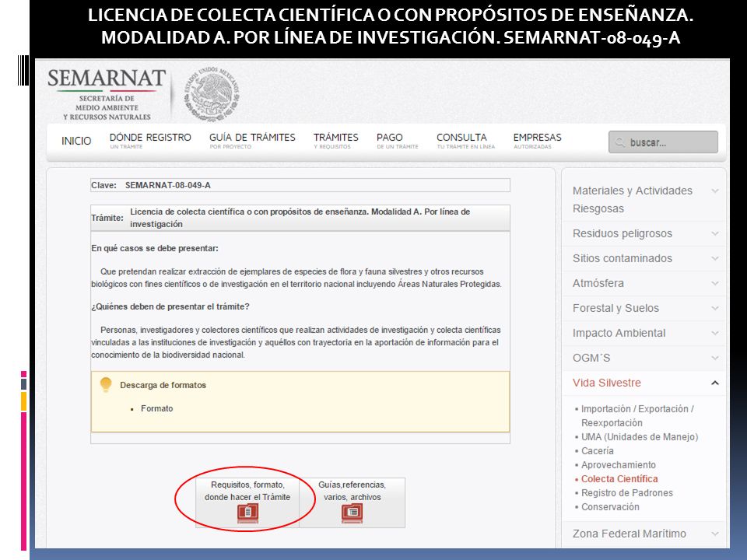Click Vida Silvestre heading
747x560 pixels.
click(x=606, y=383)
